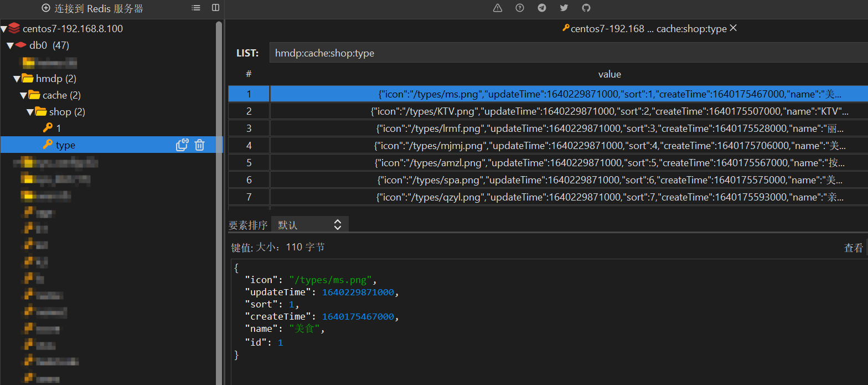Open the Telegram icon in top bar
Image resolution: width=868 pixels, height=385 pixels.
click(x=542, y=8)
